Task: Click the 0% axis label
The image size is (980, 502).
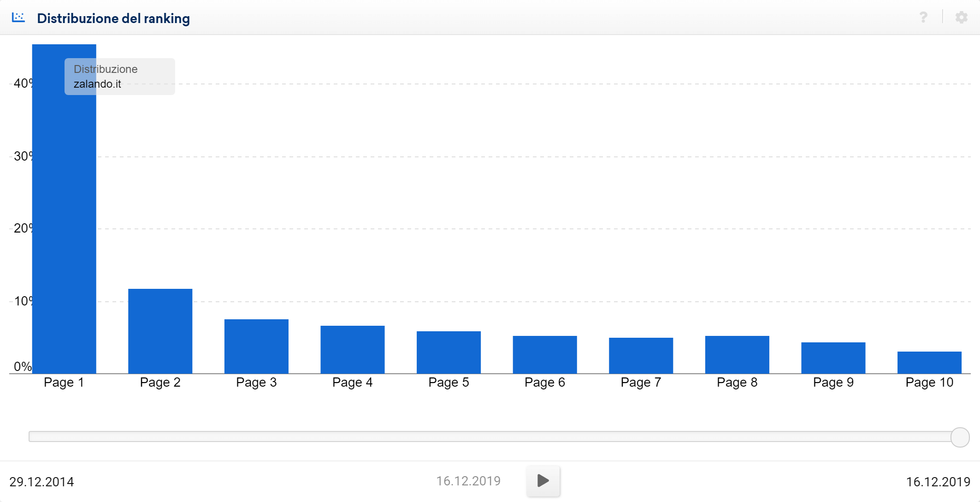Action: pyautogui.click(x=22, y=366)
